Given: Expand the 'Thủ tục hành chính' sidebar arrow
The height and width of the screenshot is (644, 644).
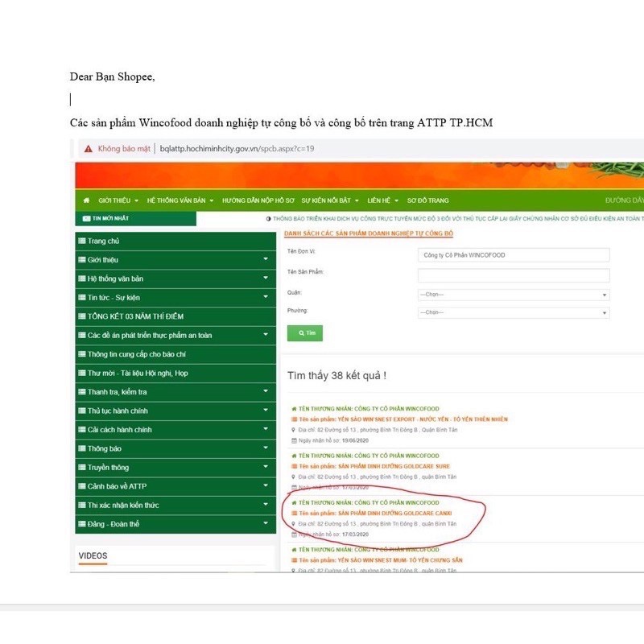Looking at the screenshot, I should coord(266,411).
